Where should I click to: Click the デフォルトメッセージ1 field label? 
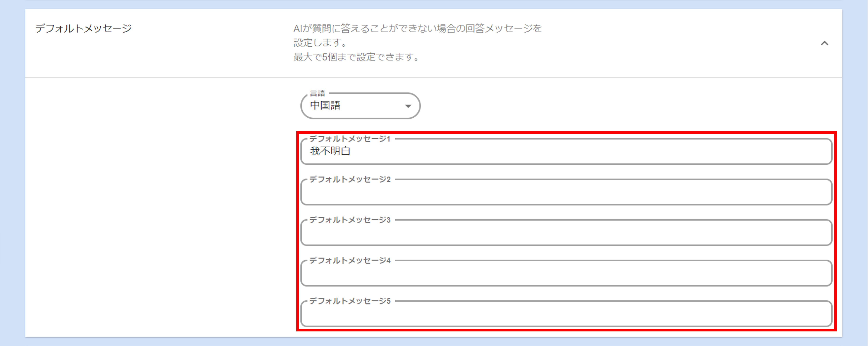tap(350, 139)
